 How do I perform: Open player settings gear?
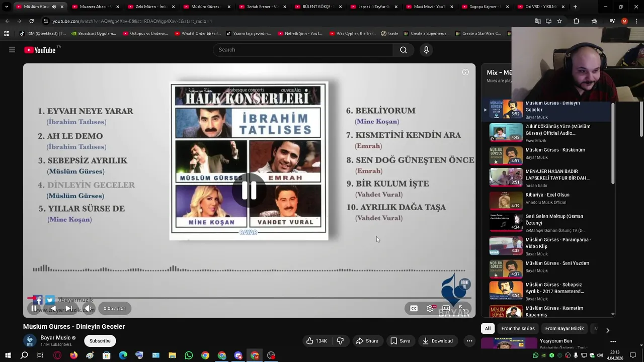[430, 308]
